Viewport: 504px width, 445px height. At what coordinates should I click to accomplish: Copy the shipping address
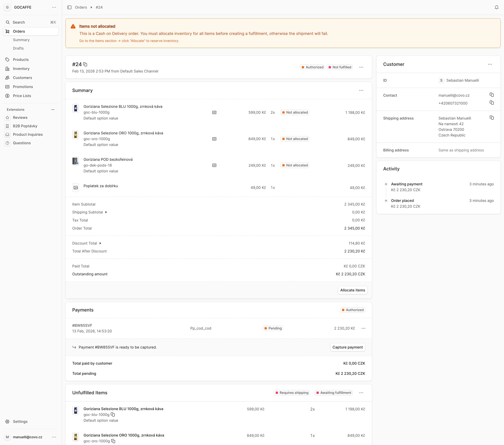[492, 118]
